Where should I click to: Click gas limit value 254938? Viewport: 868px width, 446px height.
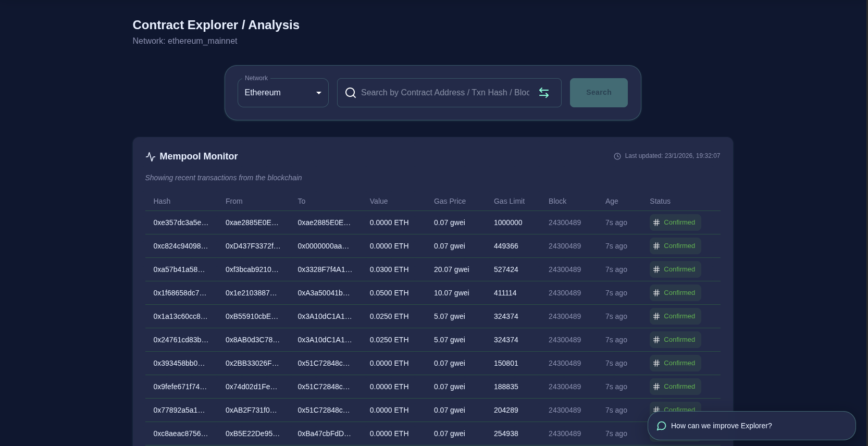coord(506,433)
